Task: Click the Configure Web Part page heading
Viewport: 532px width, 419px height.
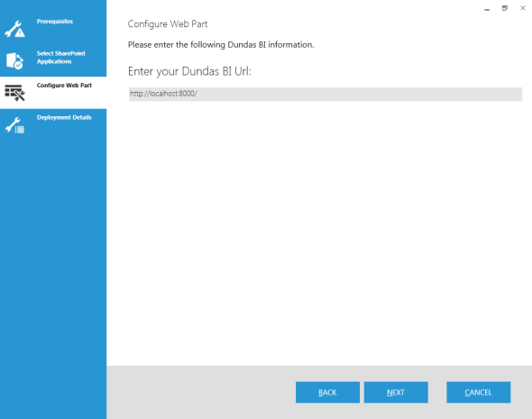Action: click(x=168, y=24)
